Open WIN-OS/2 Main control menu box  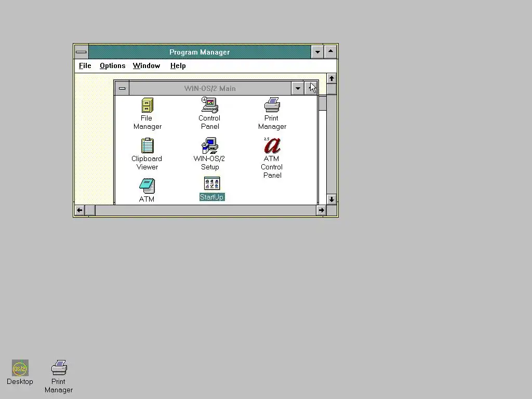122,88
